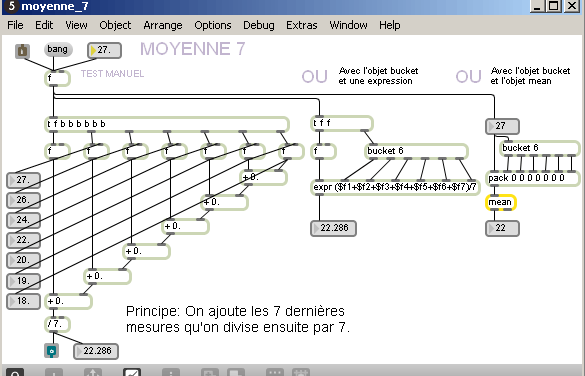Maximize the moyenne_7 window

pyautogui.click(x=554, y=6)
